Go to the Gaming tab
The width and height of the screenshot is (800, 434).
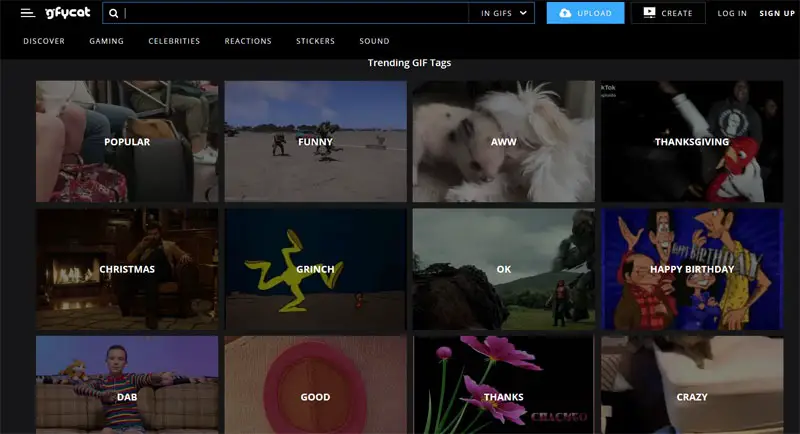(107, 41)
